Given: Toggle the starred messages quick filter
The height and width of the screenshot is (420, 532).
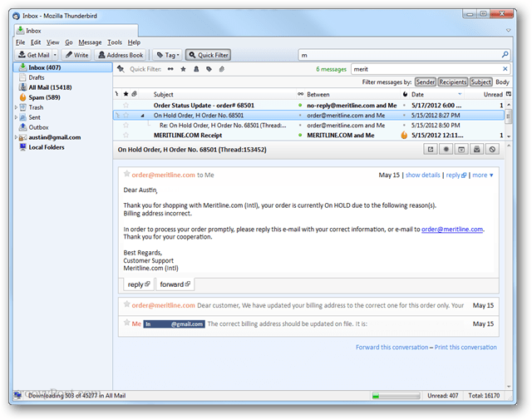Looking at the screenshot, I should pos(183,69).
